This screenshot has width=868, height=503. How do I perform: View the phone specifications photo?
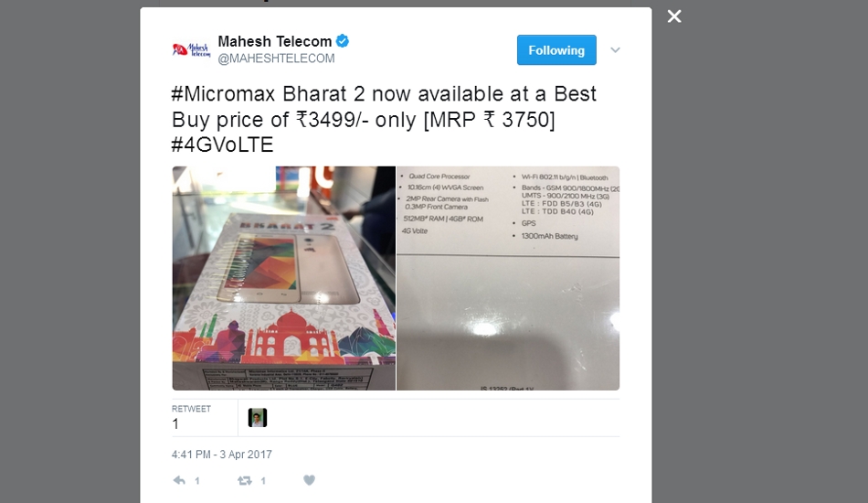(508, 278)
